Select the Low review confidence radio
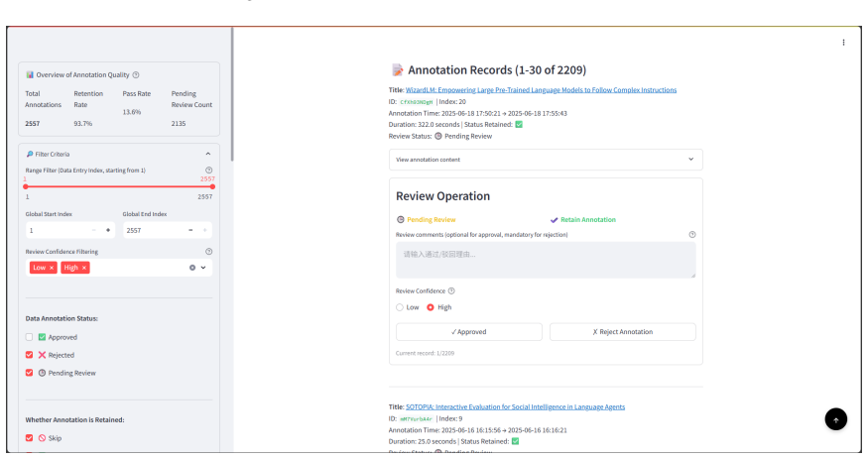Screen dimensions: 868x459 click(400, 307)
